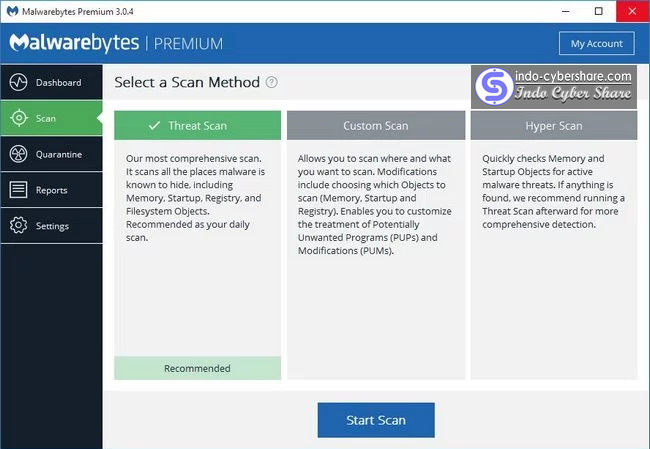This screenshot has height=449, width=650.
Task: Choose the Hyper Scan method
Action: [554, 125]
